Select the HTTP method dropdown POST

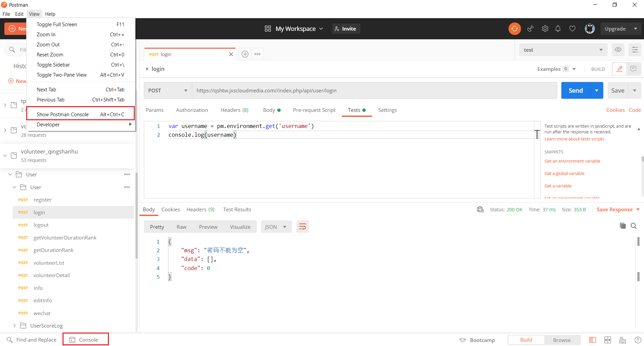tap(168, 90)
